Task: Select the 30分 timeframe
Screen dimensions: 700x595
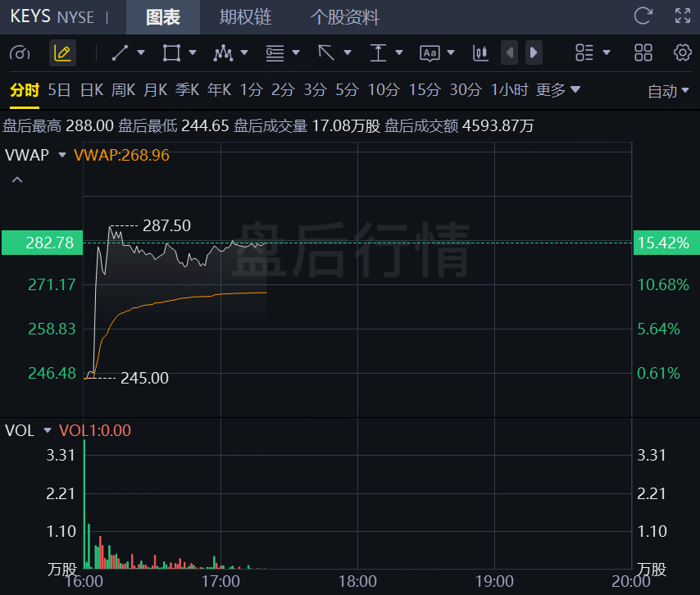Action: pos(466,90)
